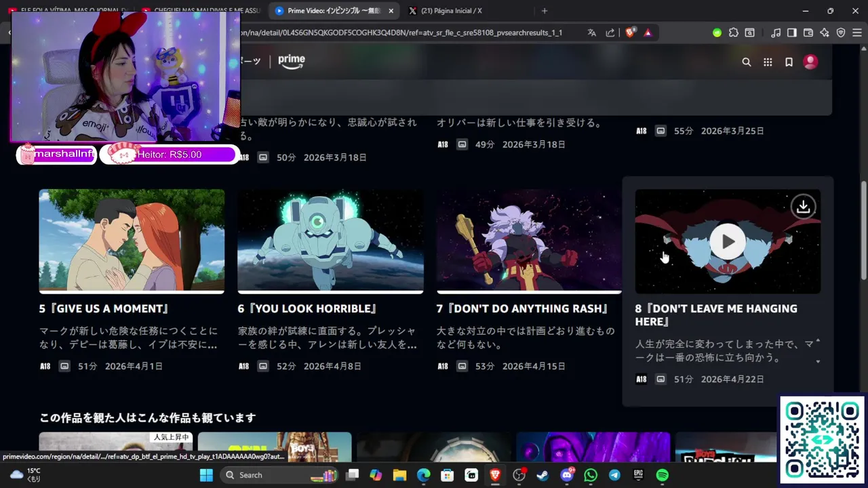Open the Brave VPN shield icon
This screenshot has width=868, height=488.
coord(841,33)
